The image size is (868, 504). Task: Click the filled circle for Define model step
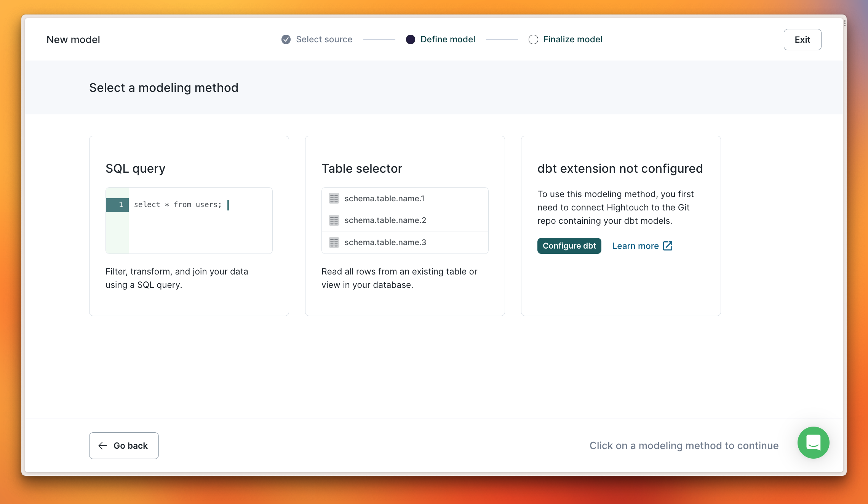[411, 40]
